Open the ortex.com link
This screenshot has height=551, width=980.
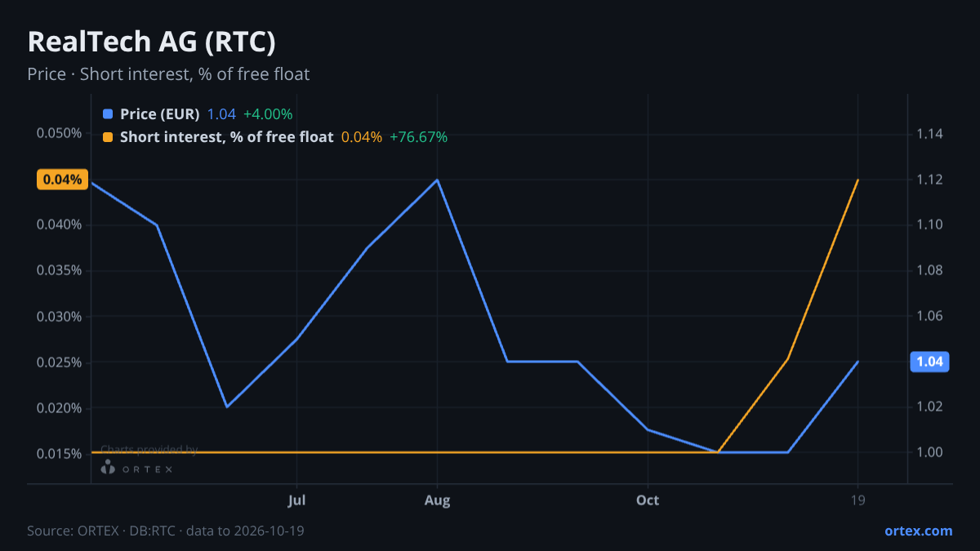click(918, 531)
